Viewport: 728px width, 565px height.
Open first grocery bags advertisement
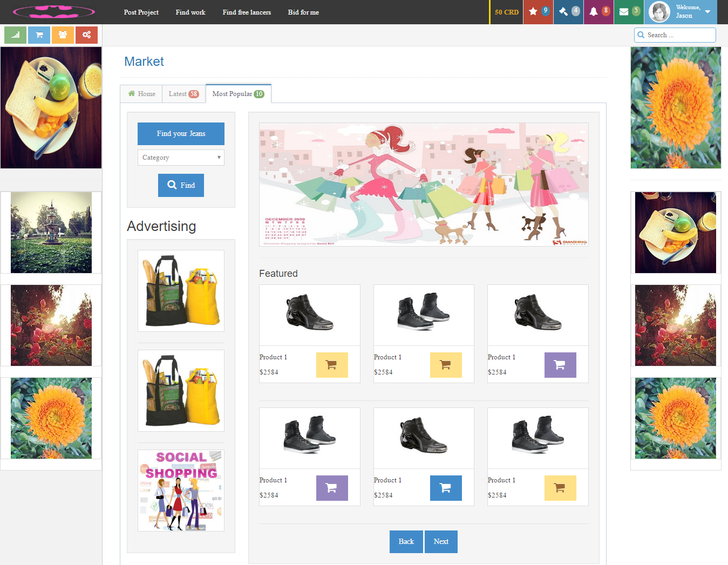pos(181,291)
